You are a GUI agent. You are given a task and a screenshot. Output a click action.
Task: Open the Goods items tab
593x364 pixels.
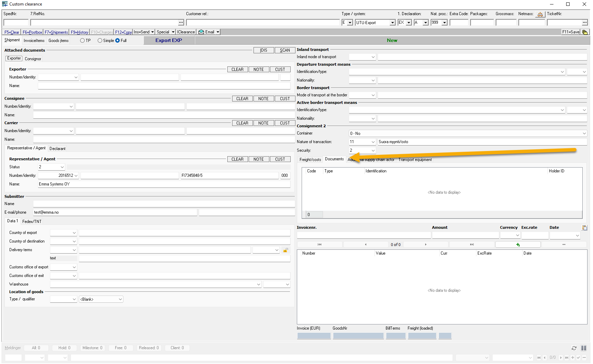(x=58, y=41)
